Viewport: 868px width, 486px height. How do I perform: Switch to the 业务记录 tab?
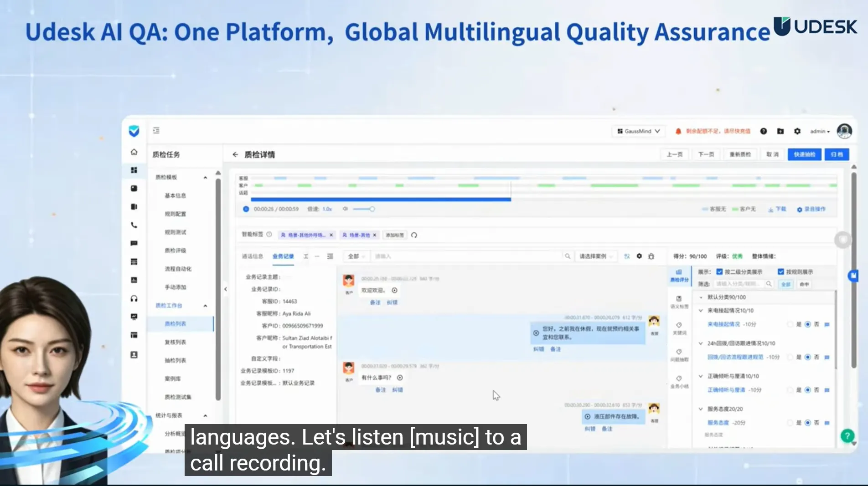click(x=283, y=256)
